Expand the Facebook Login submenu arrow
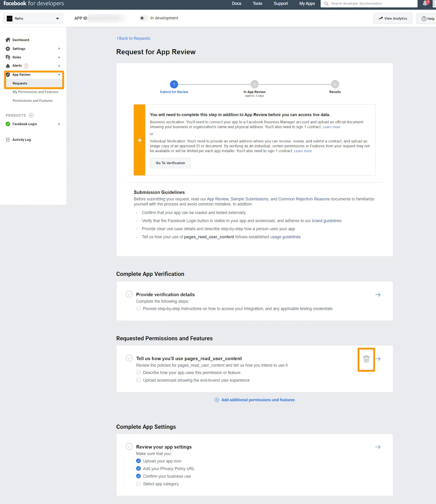Image resolution: width=436 pixels, height=504 pixels. pyautogui.click(x=59, y=124)
